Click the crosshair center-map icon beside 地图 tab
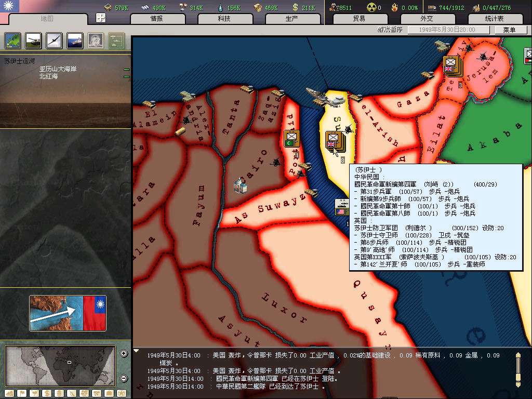 101,18
